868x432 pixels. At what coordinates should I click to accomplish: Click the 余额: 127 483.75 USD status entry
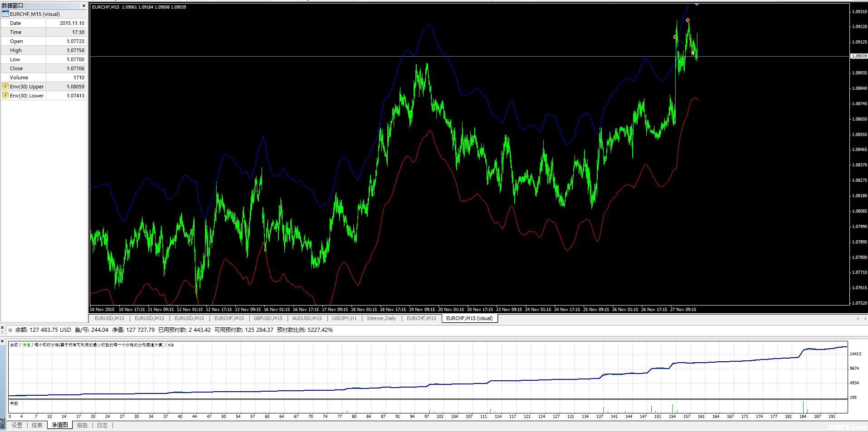43,330
